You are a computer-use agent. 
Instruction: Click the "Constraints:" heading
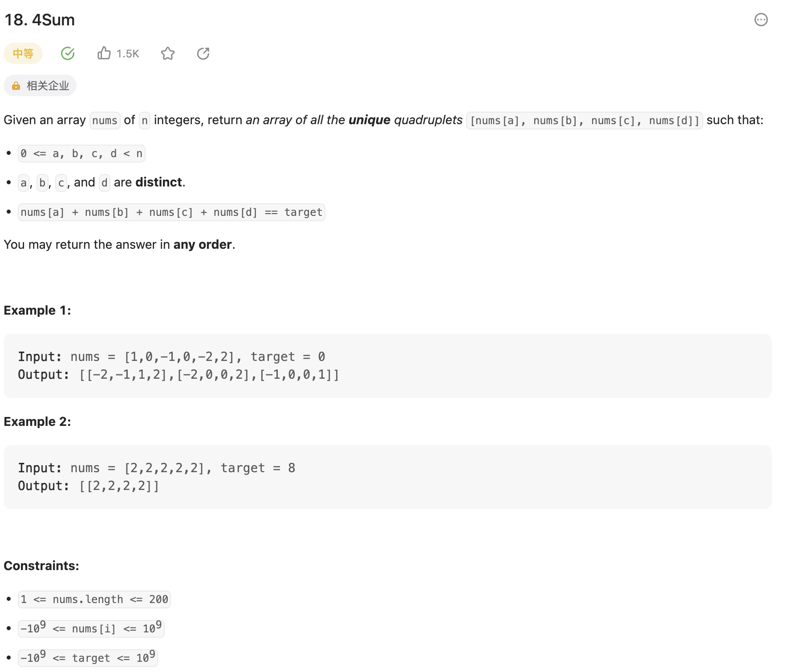coord(41,566)
